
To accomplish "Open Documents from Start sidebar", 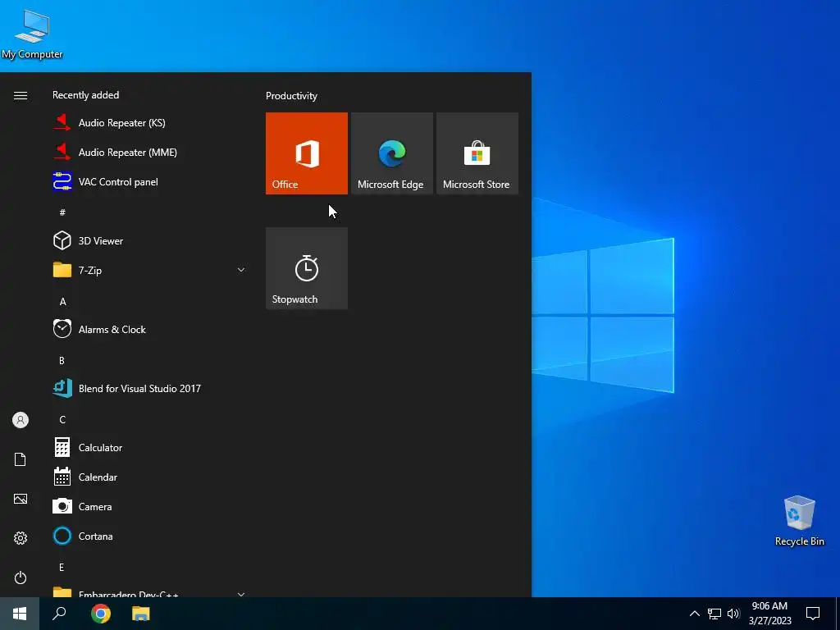I will click(21, 459).
